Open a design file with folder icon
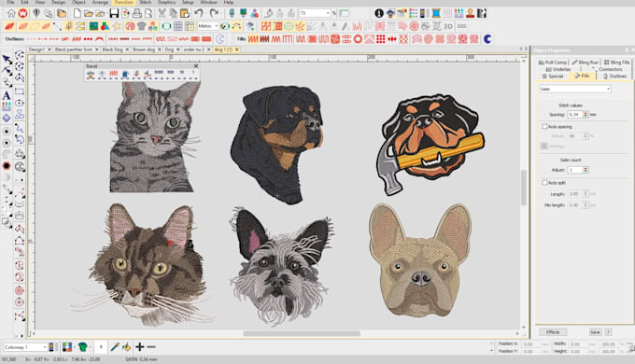The height and width of the screenshot is (364, 635). [89, 13]
